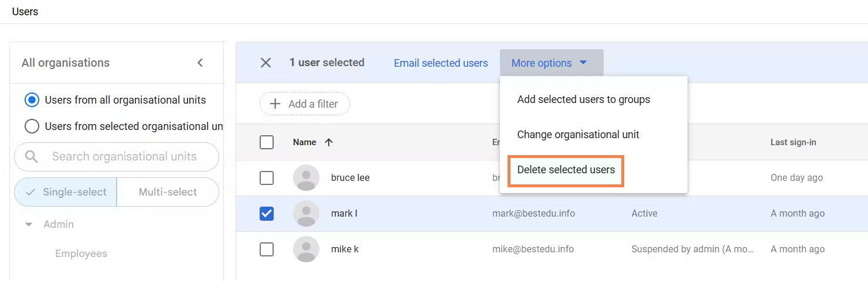Click mark l's avatar icon
Viewport: 868px width, 281px height.
(306, 214)
